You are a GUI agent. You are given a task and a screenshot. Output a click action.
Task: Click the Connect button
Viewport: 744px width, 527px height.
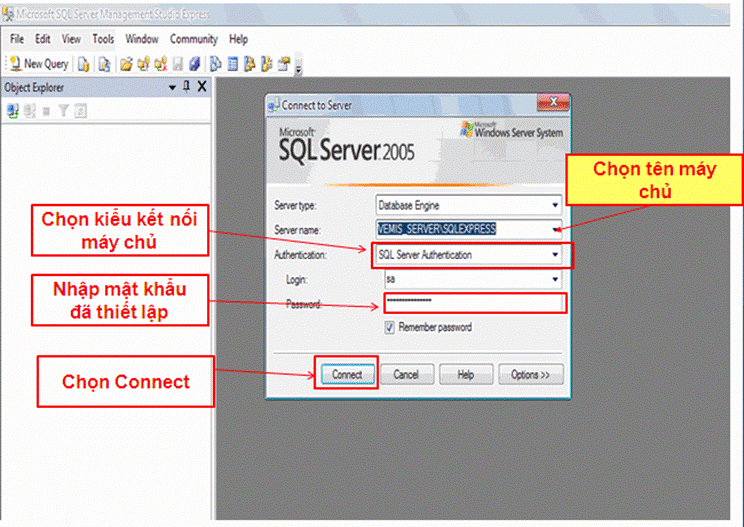point(347,374)
